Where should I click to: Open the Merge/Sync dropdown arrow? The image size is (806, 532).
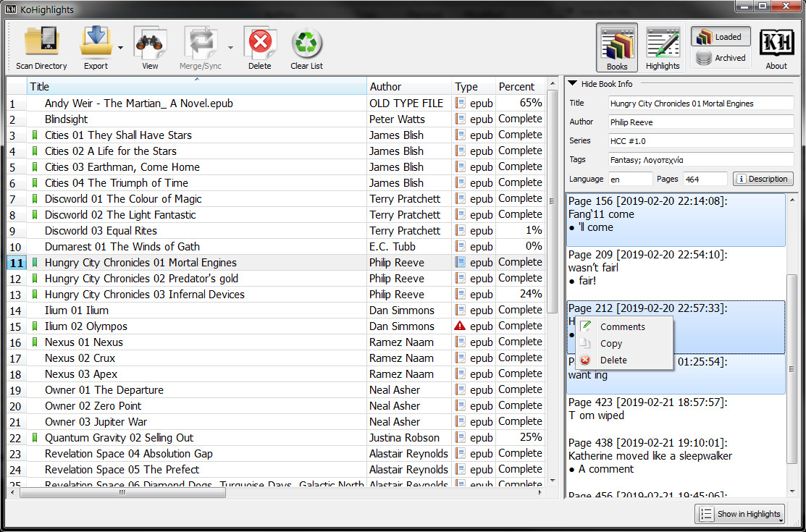(230, 48)
